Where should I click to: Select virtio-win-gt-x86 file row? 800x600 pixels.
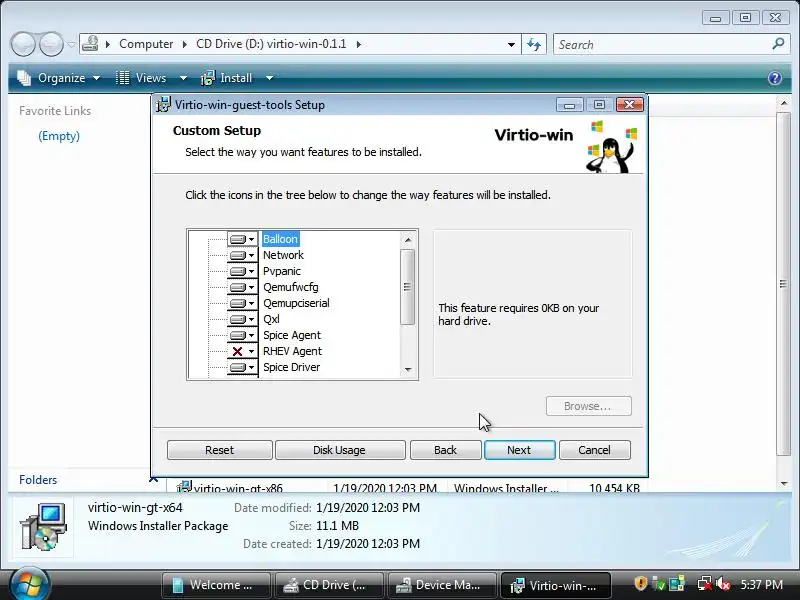(408, 488)
